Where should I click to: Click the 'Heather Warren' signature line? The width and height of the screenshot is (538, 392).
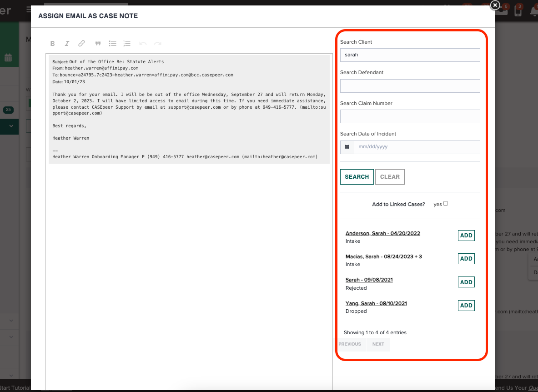point(70,138)
